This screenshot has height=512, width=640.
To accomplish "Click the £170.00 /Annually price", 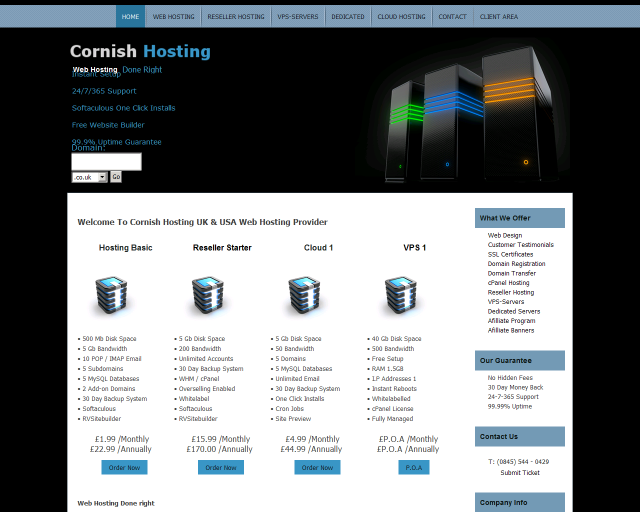I will click(220, 449).
